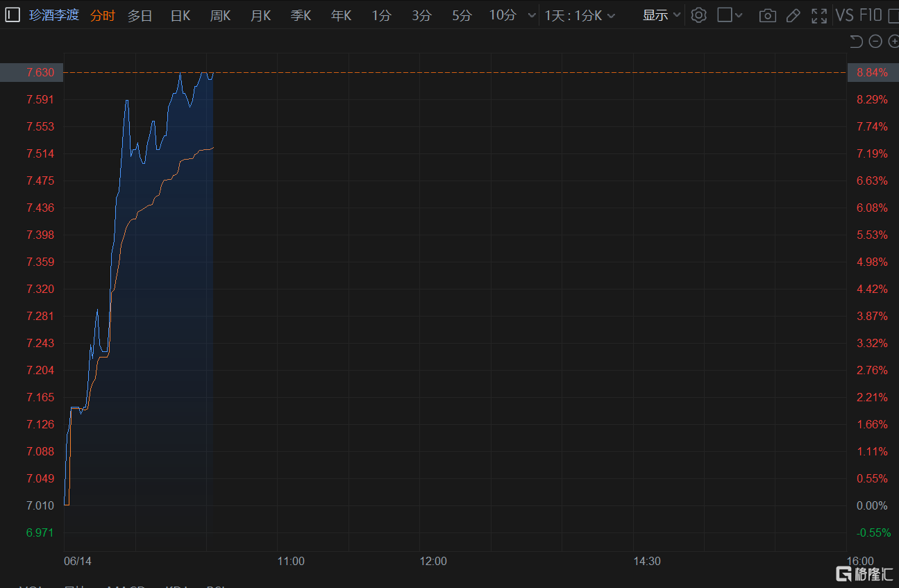Select the 3分 three-minute interval
This screenshot has width=899, height=588.
coord(421,15)
